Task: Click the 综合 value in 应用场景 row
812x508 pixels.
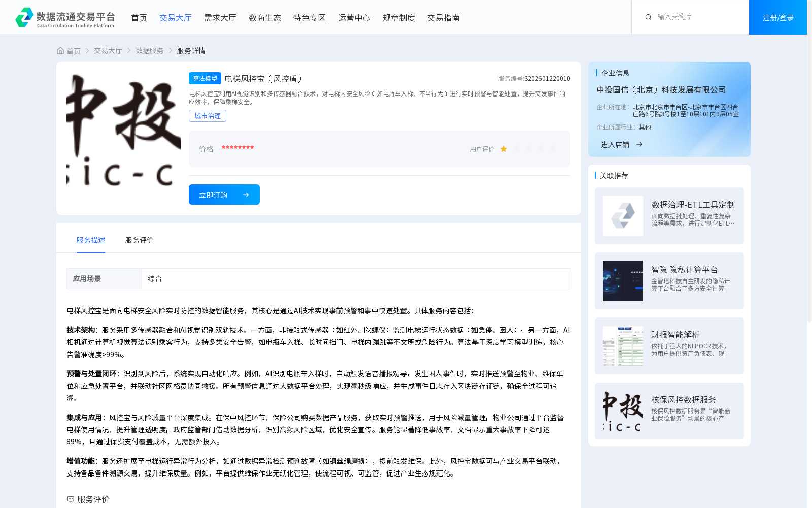Action: pyautogui.click(x=155, y=279)
